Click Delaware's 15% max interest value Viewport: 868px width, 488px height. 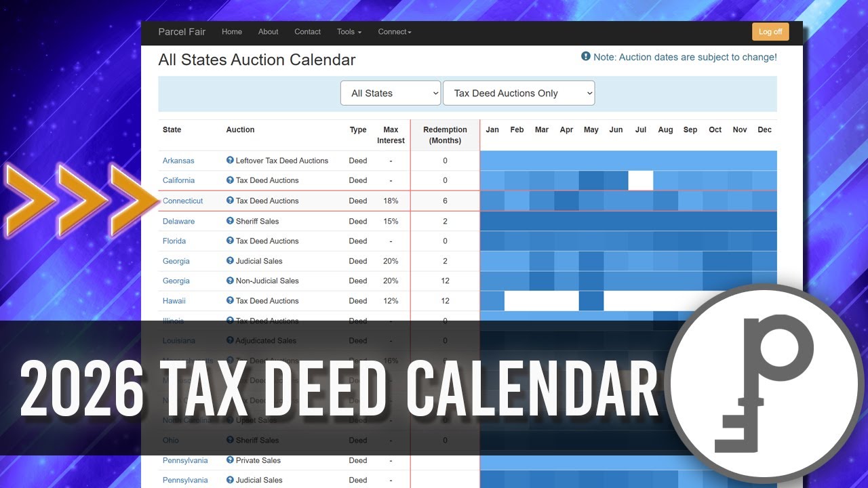[391, 221]
